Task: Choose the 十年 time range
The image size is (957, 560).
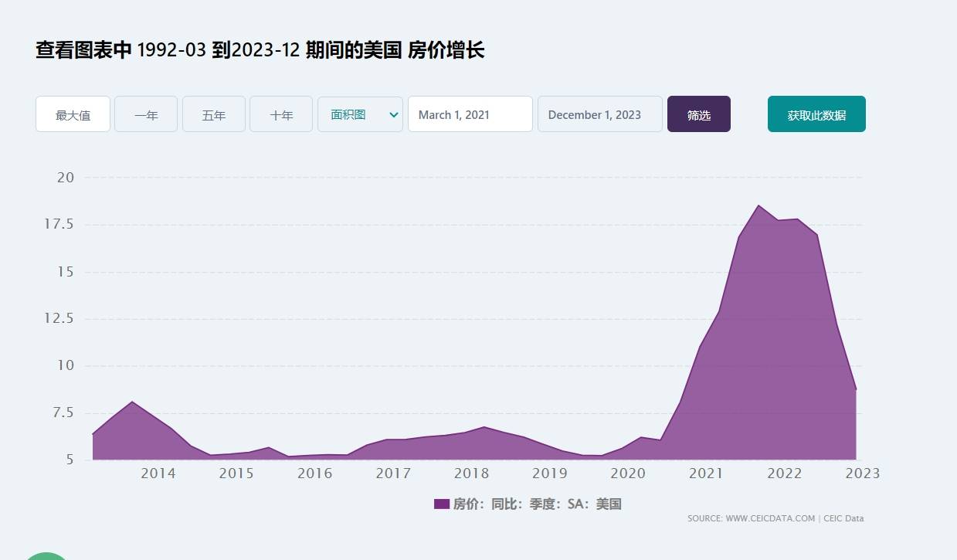Action: [x=281, y=114]
